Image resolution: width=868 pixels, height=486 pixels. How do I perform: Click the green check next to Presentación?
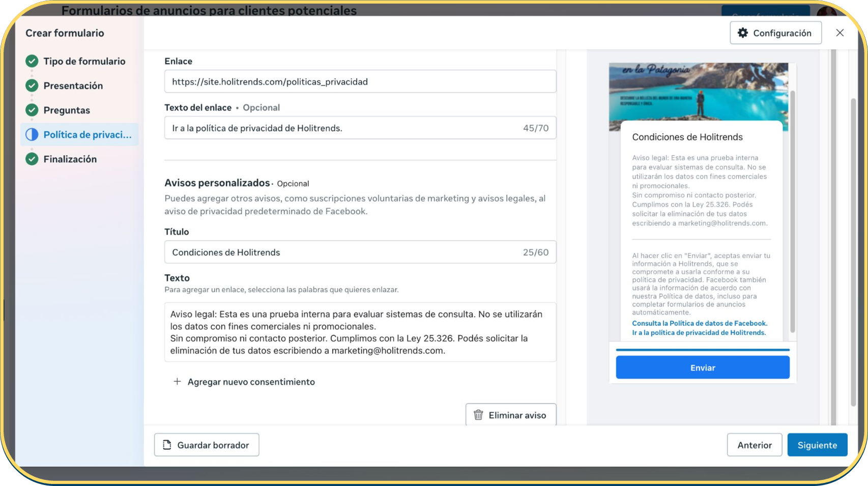pos(32,85)
